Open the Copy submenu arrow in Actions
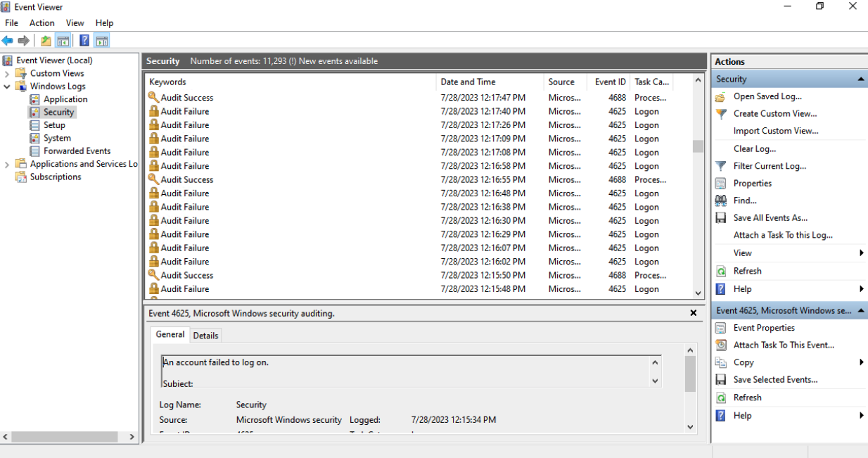Screen dimensions: 868x458 point(862,362)
